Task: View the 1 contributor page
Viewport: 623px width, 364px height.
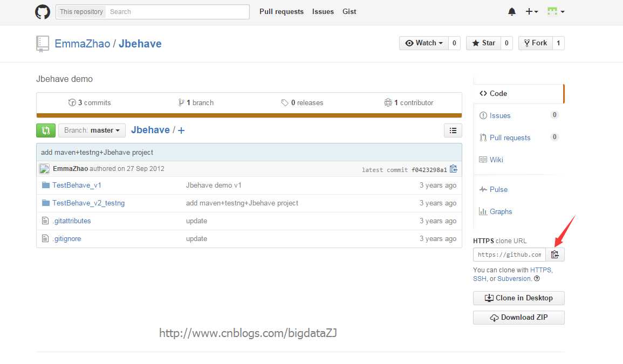Action: click(x=408, y=102)
